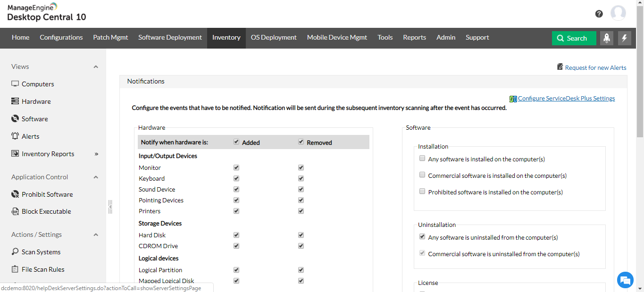The width and height of the screenshot is (644, 292).
Task: Open the Reports menu tab
Action: pyautogui.click(x=414, y=38)
